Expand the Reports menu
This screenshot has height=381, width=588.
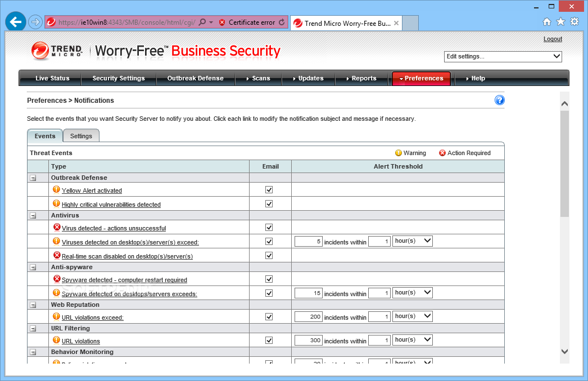click(x=361, y=78)
